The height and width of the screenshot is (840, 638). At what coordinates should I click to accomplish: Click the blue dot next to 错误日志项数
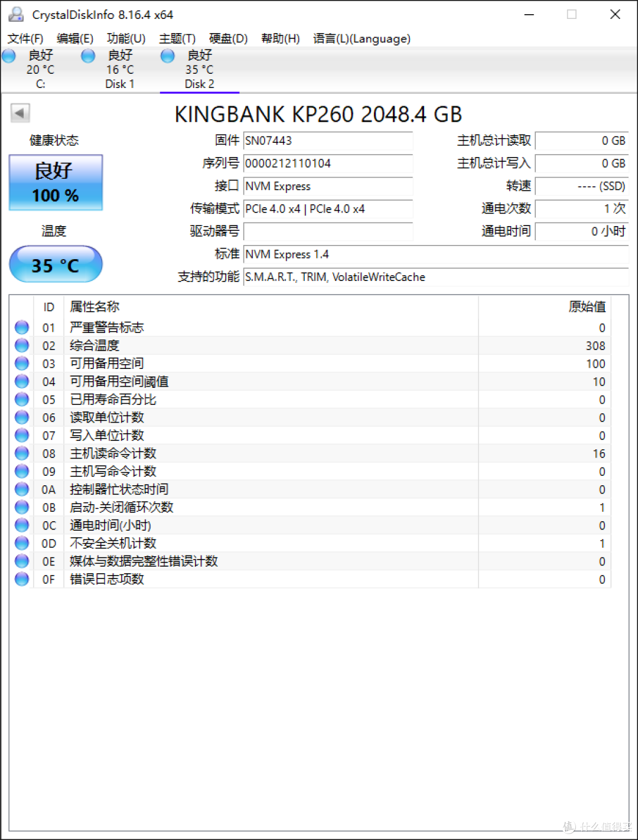(x=21, y=579)
